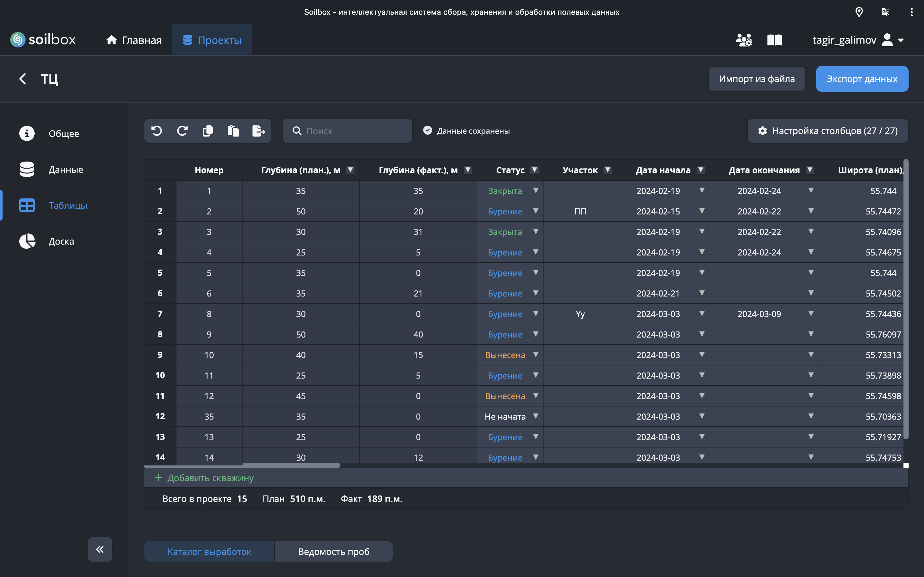The height and width of the screenshot is (577, 924).
Task: Click the paste clipboard icon
Action: pos(233,131)
